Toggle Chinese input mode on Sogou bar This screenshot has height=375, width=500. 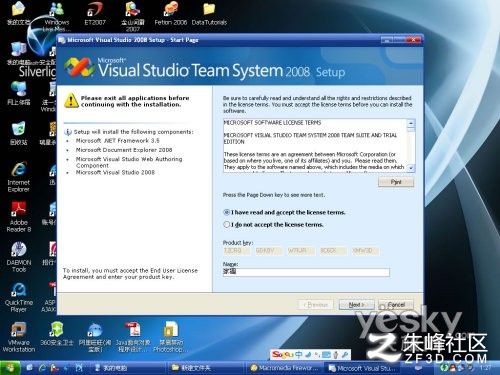point(300,355)
